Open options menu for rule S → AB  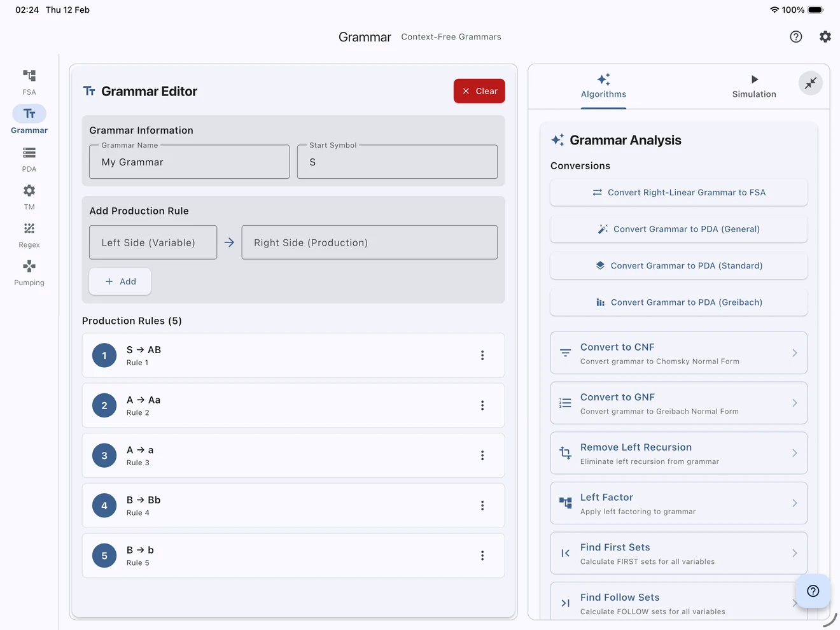click(x=482, y=355)
